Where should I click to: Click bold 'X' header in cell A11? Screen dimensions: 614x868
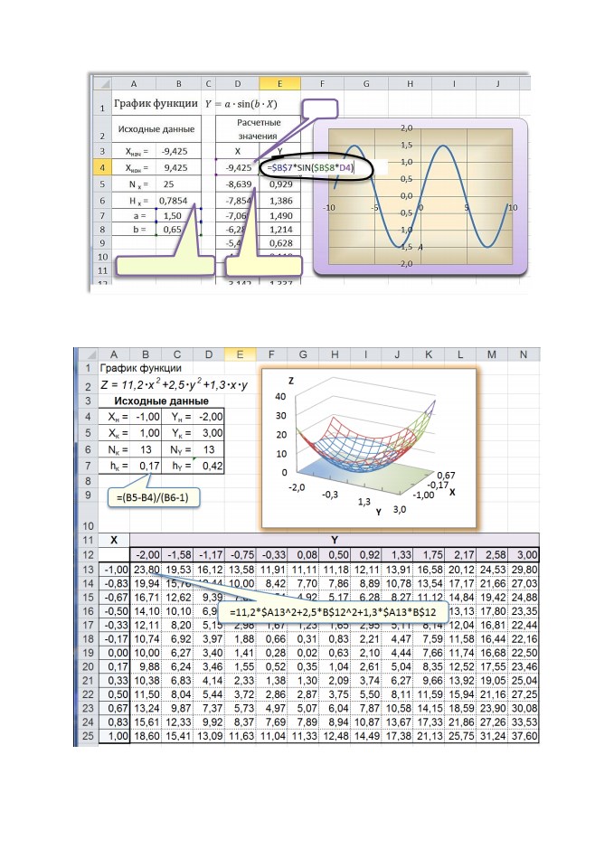(x=114, y=540)
